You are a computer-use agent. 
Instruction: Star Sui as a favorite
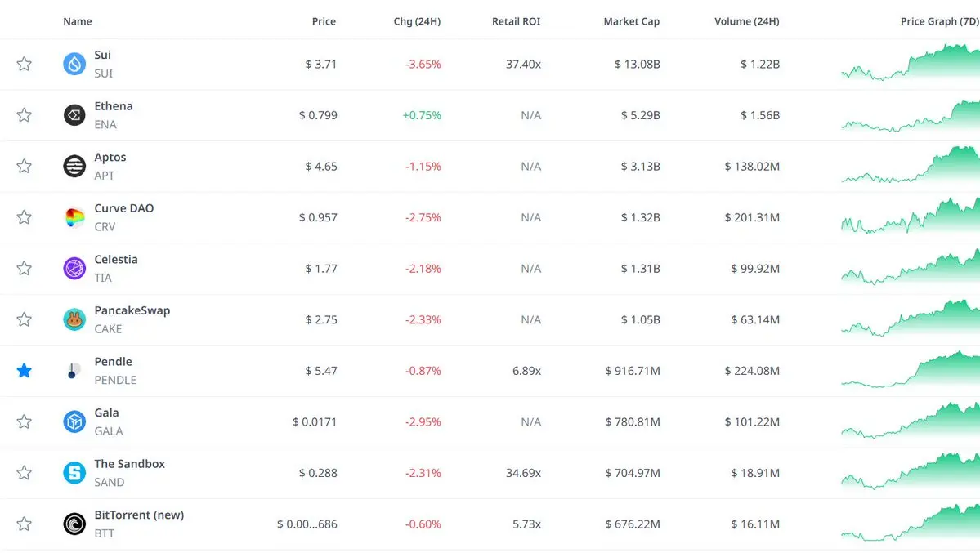point(24,64)
